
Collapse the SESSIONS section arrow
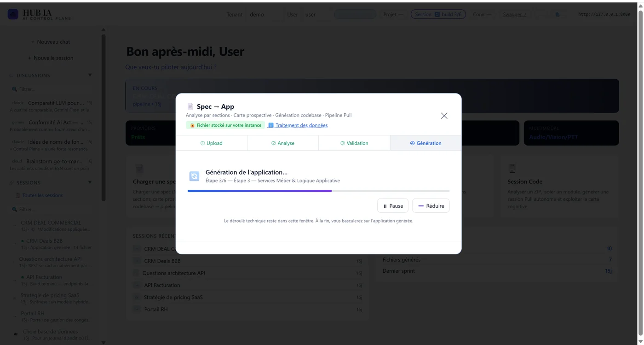coord(90,182)
